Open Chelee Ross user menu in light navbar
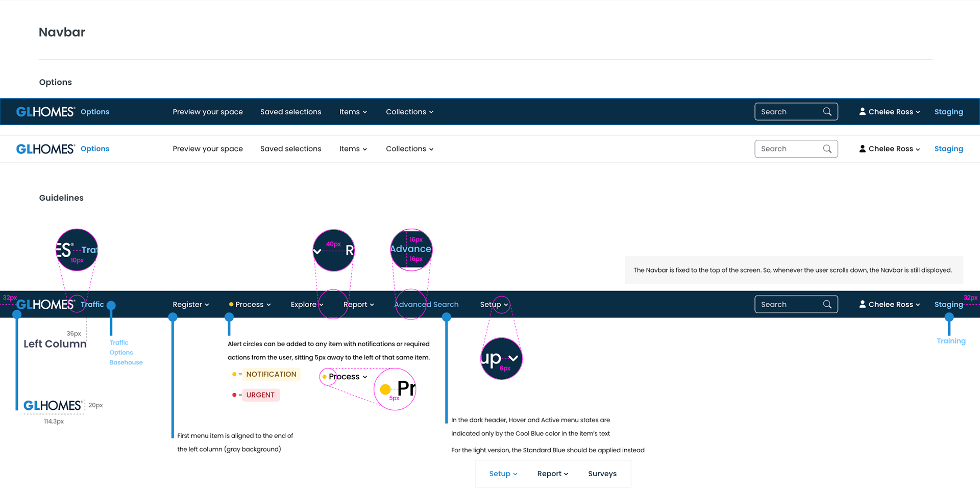 point(890,149)
